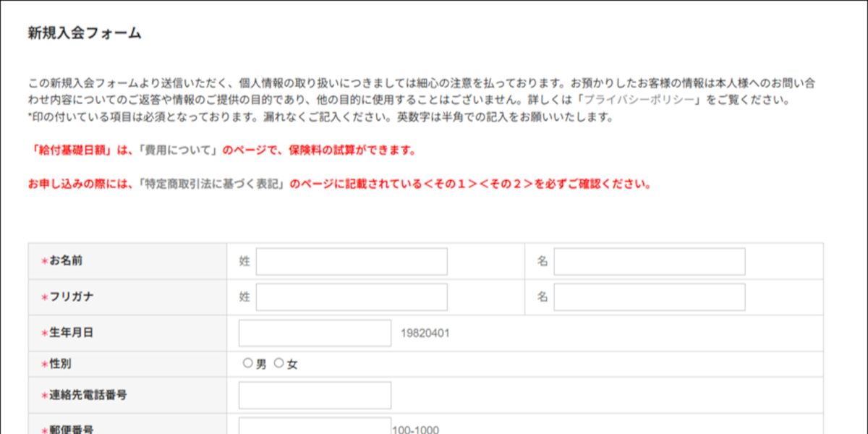This screenshot has width=868, height=434.
Task: Click the 生年月日 field label
Action: 71,333
